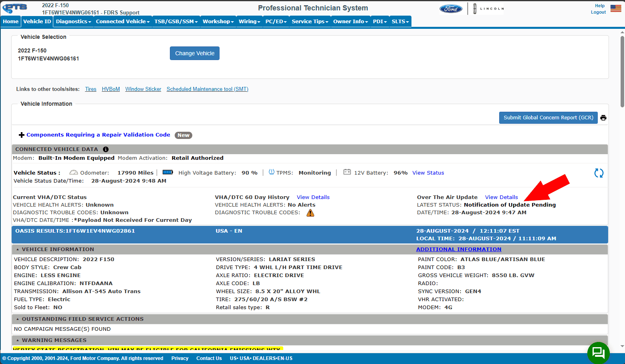Collapse Outstanding Field Service Actions section
Image resolution: width=625 pixels, height=364 pixels.
(x=18, y=319)
